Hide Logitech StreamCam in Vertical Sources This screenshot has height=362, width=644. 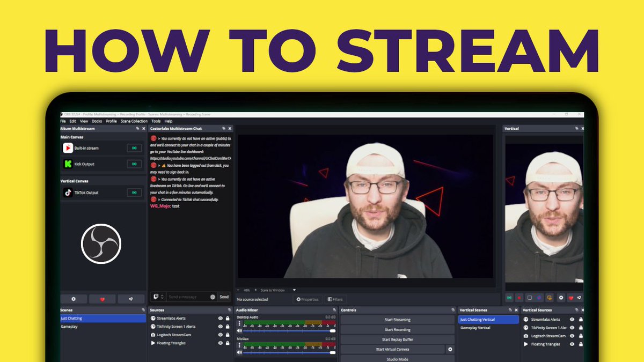(572, 336)
